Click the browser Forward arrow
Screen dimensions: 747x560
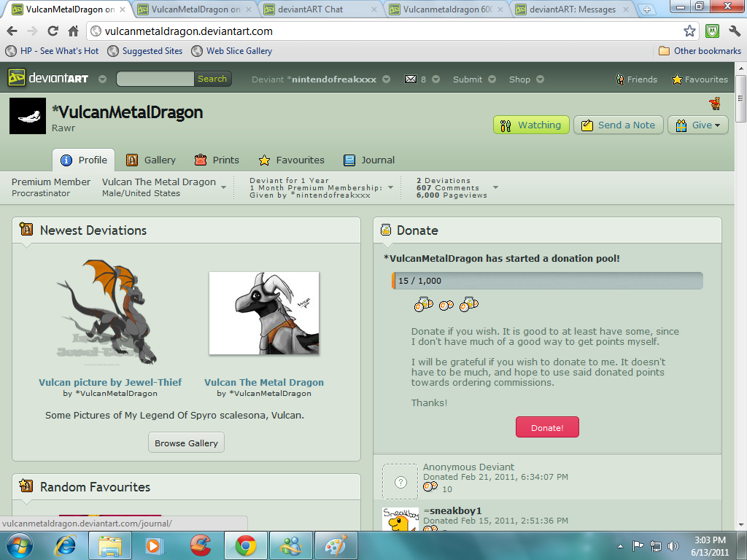[32, 31]
